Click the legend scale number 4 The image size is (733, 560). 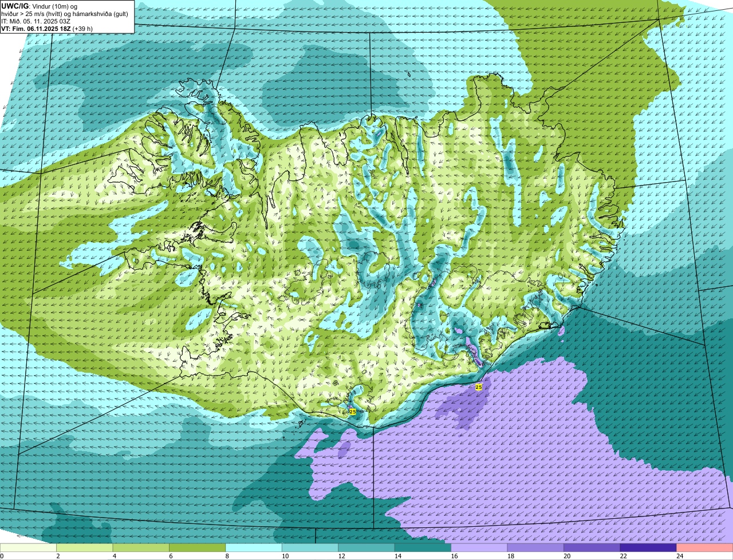point(114,556)
